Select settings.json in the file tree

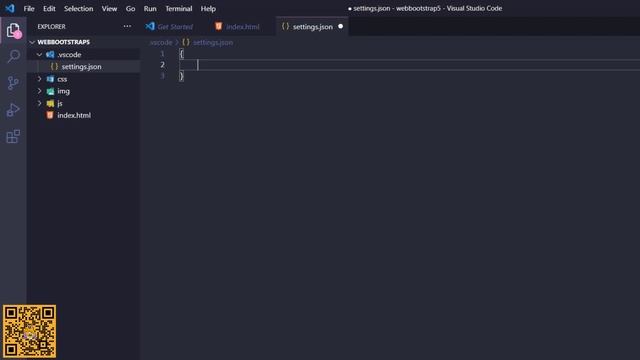click(x=84, y=67)
